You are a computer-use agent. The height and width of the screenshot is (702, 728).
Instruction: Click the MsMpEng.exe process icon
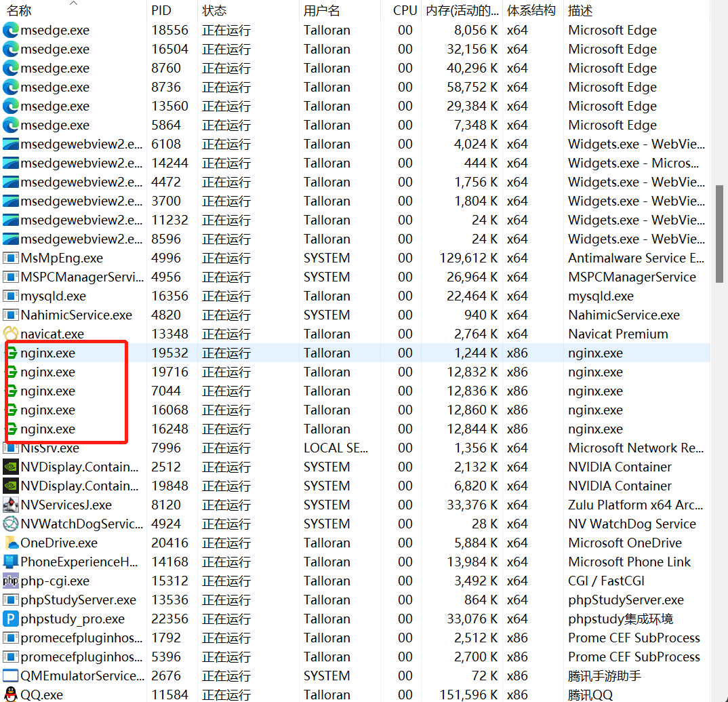coord(11,258)
